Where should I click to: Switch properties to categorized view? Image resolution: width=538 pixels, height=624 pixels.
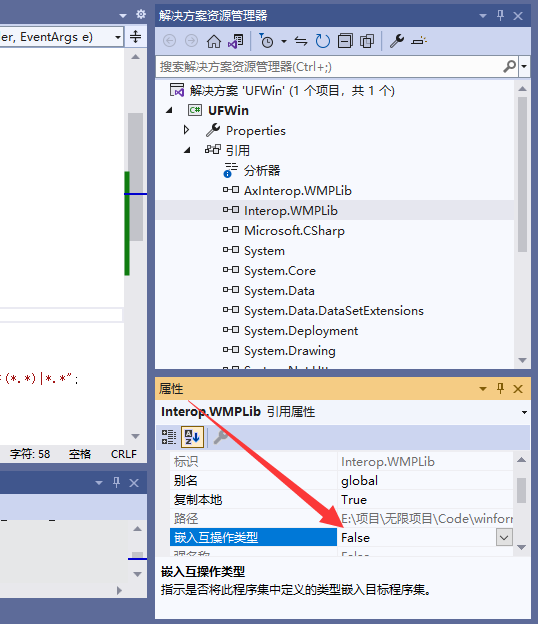[x=169, y=437]
